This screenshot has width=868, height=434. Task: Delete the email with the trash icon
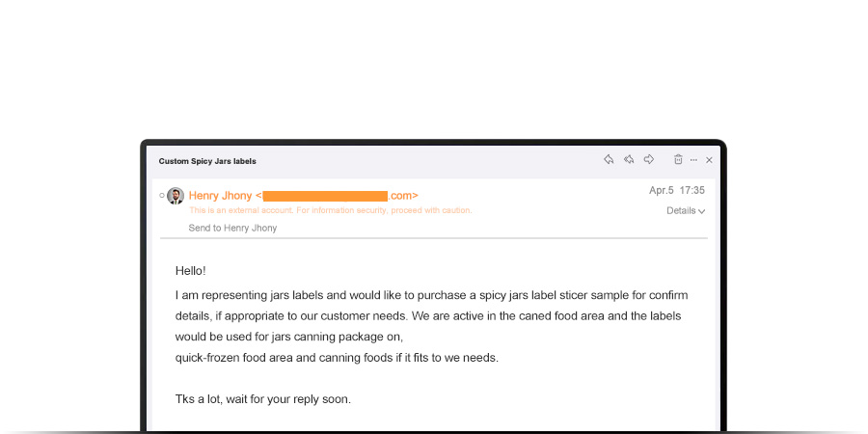coord(678,160)
